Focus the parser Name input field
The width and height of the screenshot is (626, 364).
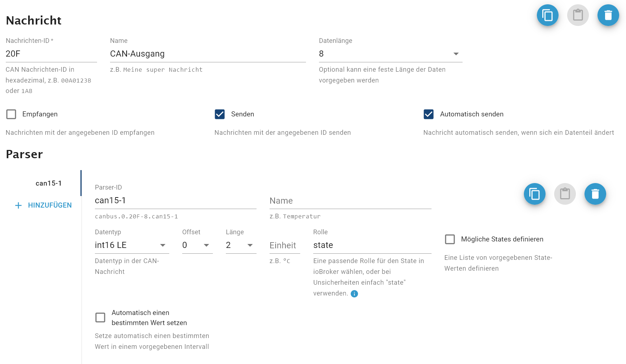point(350,201)
